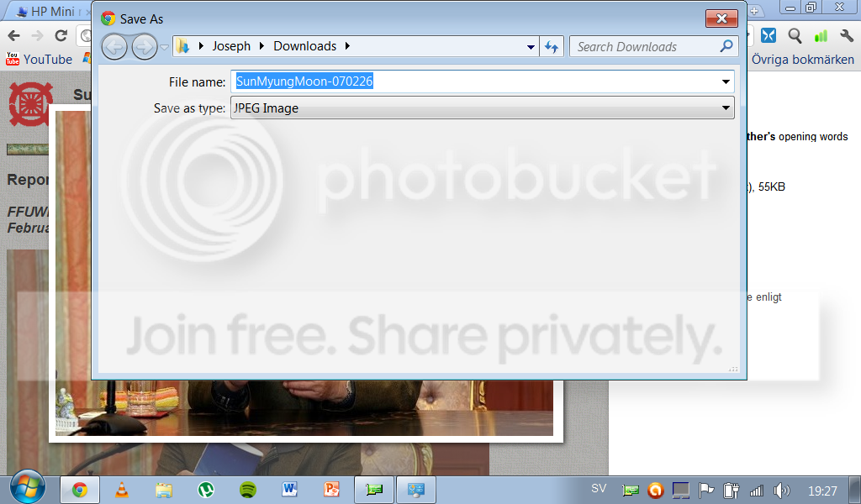Open Microsoft Word from taskbar
Screen dimensions: 861x504
289,489
